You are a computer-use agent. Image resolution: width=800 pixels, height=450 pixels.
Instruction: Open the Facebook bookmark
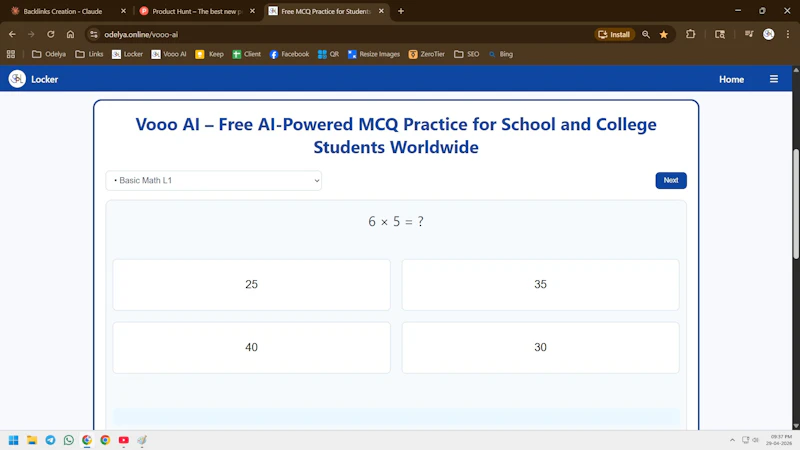tap(289, 54)
